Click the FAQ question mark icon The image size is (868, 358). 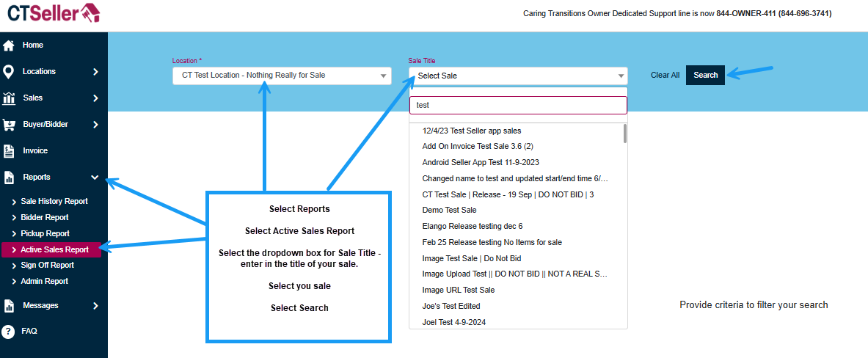click(x=8, y=332)
